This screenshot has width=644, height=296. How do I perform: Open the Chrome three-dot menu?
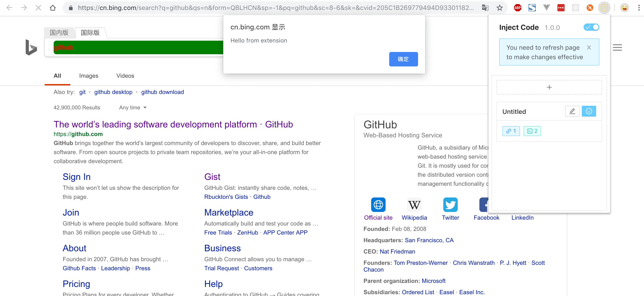(x=639, y=8)
